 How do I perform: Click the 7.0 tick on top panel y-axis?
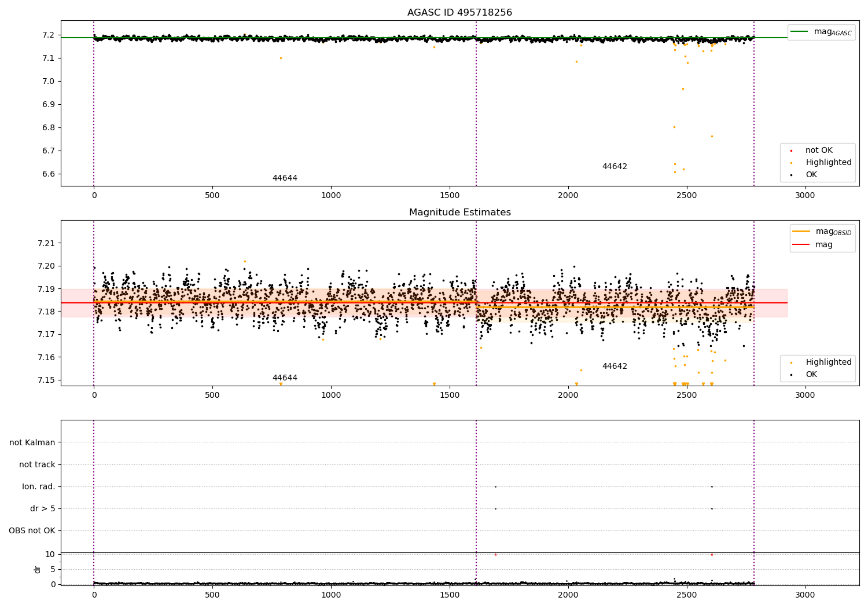(x=49, y=82)
